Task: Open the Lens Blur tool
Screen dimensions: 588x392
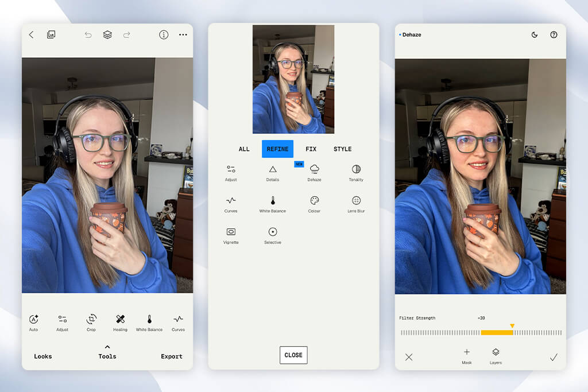Action: tap(356, 205)
